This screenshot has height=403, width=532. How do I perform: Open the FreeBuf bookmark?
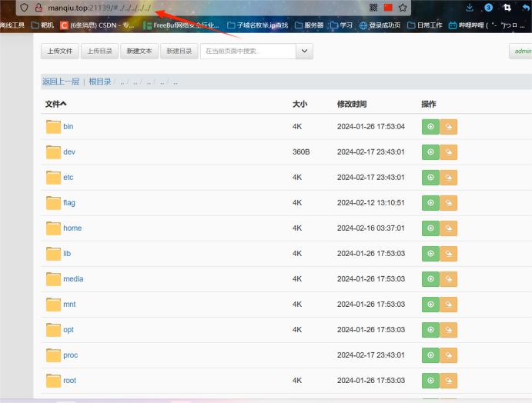(181, 25)
